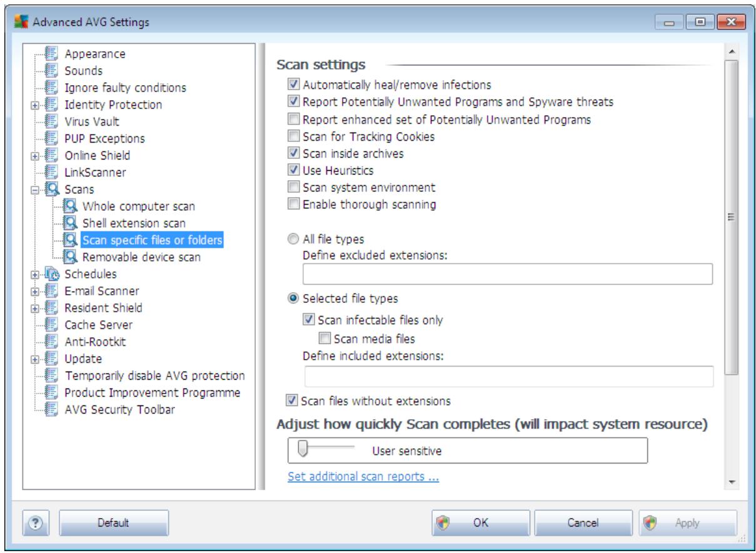756x553 pixels.
Task: Click the Default button
Action: pos(114,523)
